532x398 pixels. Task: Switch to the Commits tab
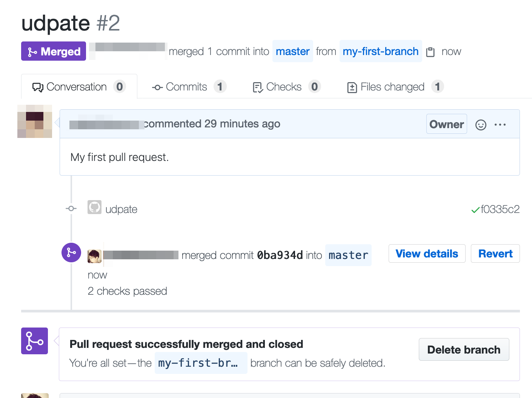point(189,87)
